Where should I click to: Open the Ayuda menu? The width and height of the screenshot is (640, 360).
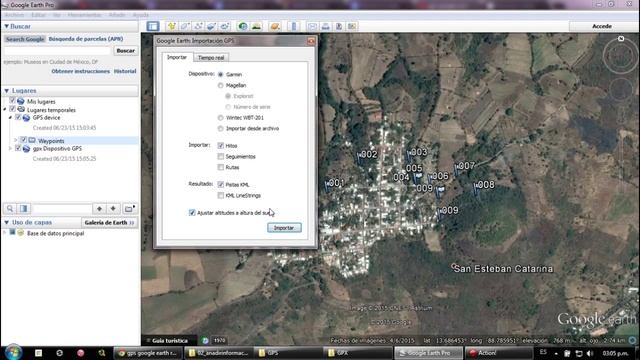pos(140,15)
